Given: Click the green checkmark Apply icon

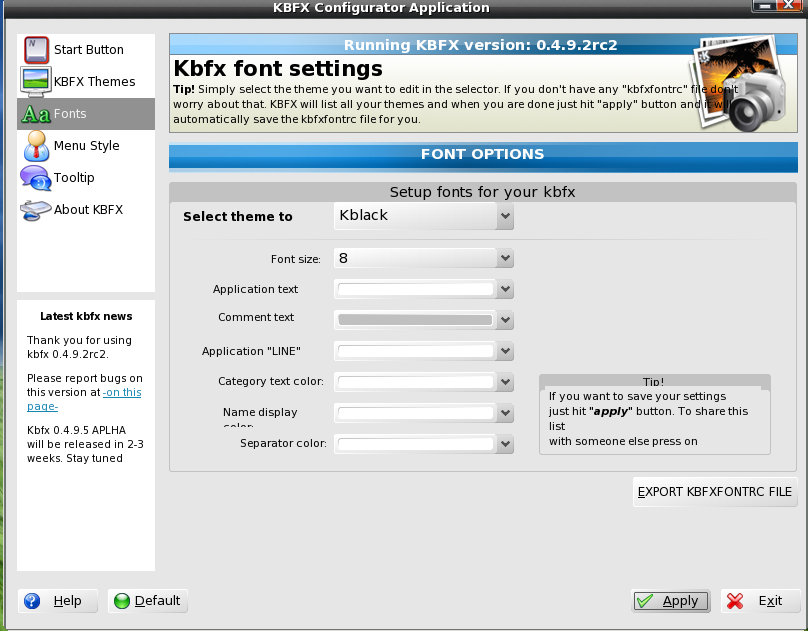Looking at the screenshot, I should [x=645, y=601].
